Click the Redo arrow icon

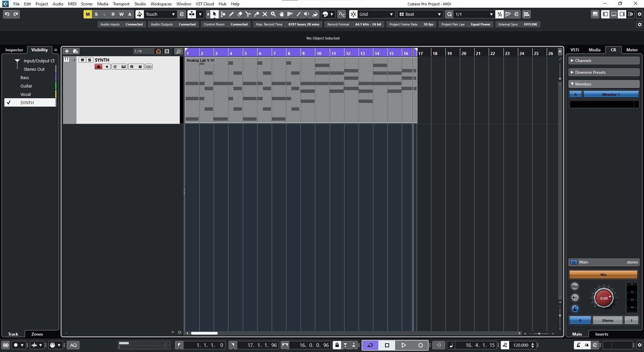click(x=15, y=14)
